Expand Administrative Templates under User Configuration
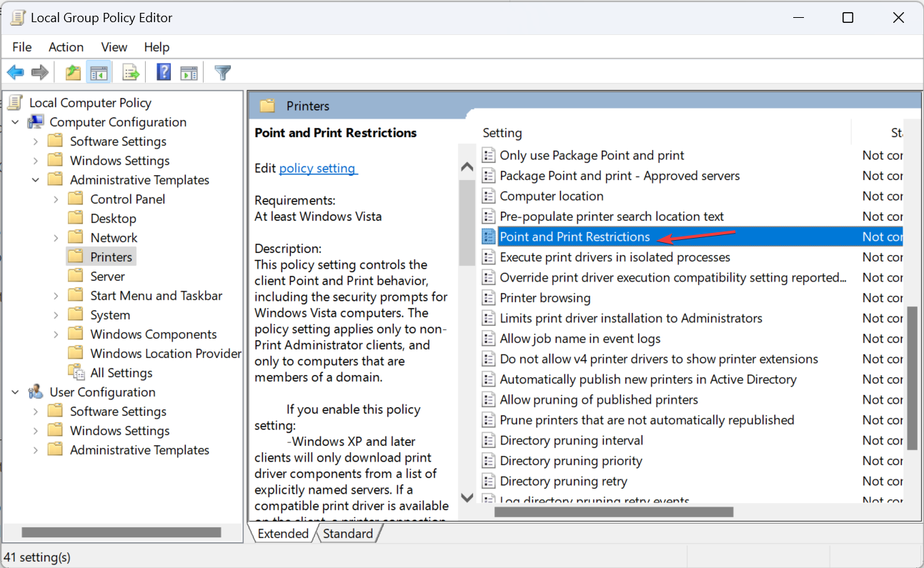The width and height of the screenshot is (924, 568). [x=36, y=450]
